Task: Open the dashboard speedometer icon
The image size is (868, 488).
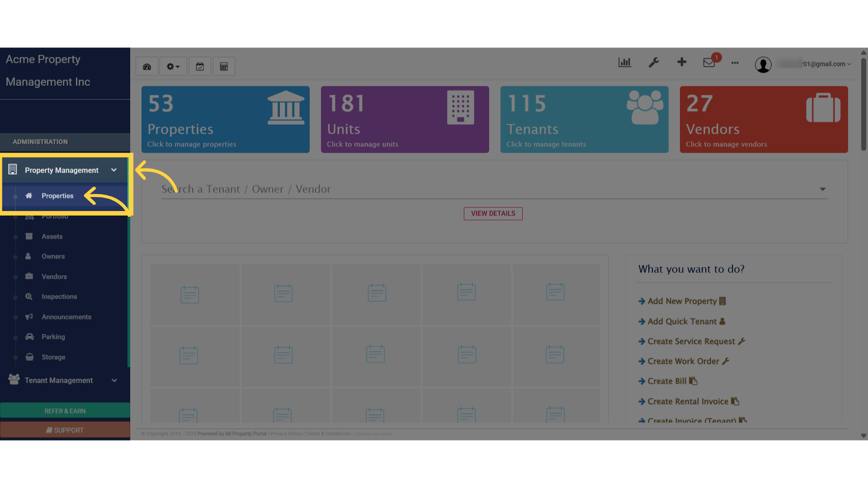Action: [x=146, y=66]
